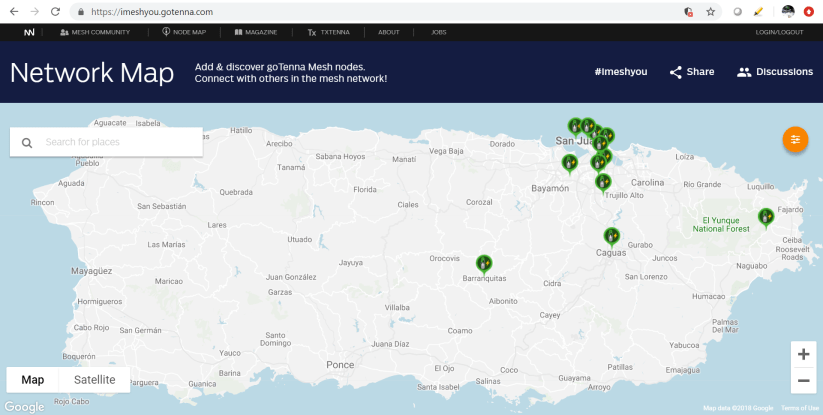The width and height of the screenshot is (823, 415).
Task: Bookmark this page with star icon
Action: pyautogui.click(x=710, y=12)
